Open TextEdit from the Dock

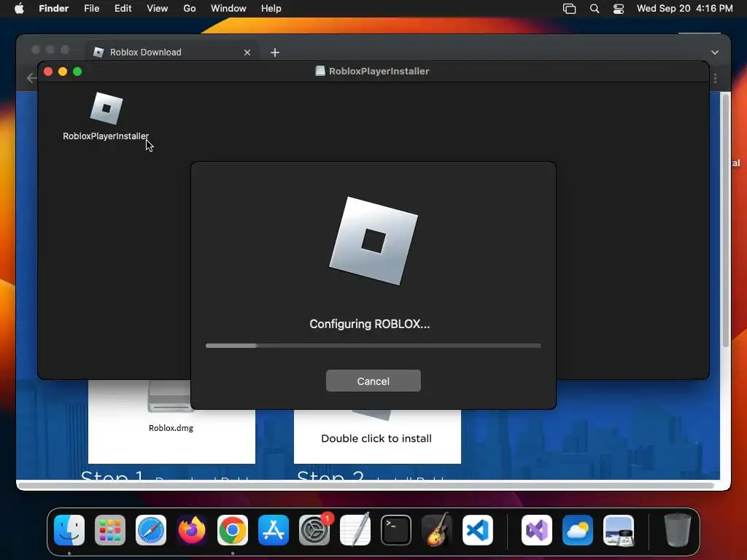355,530
